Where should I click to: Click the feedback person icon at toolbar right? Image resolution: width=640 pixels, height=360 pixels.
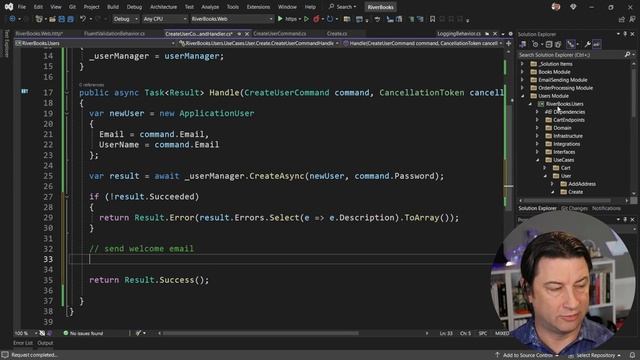click(632, 19)
